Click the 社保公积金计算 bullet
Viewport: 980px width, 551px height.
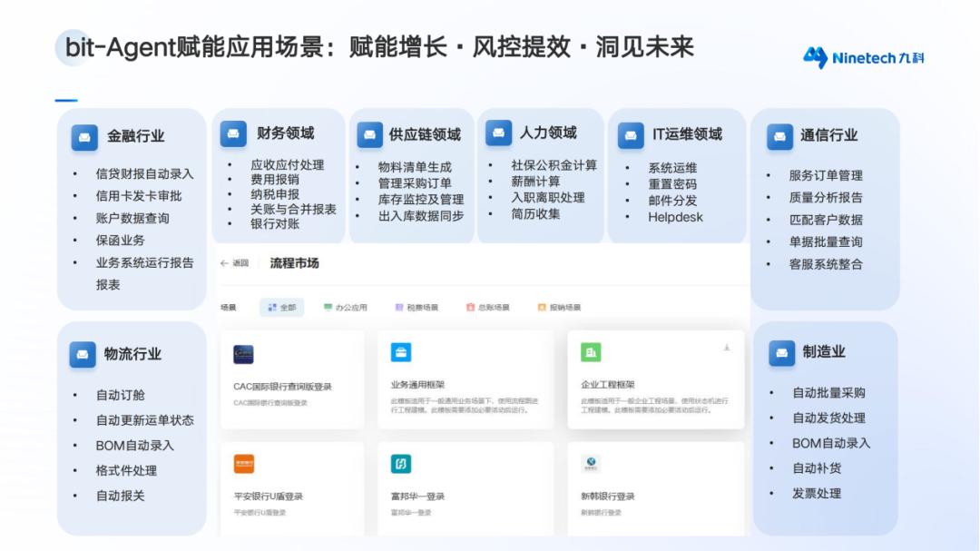[x=554, y=165]
